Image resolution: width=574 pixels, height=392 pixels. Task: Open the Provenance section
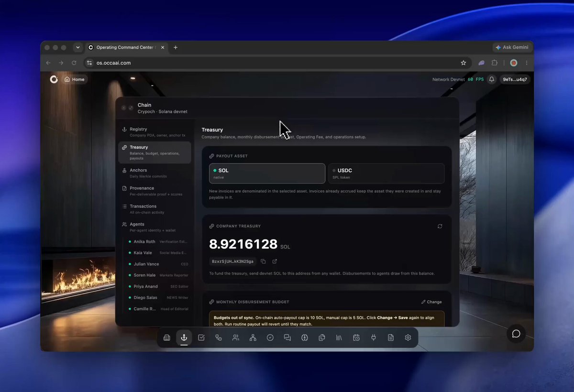tap(155, 191)
